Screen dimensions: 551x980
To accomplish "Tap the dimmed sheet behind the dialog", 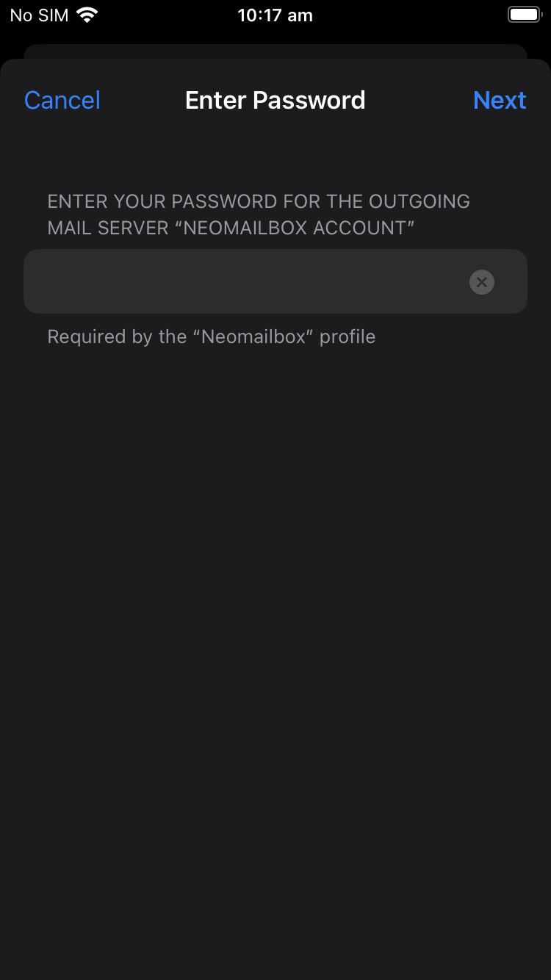I will [x=275, y=51].
